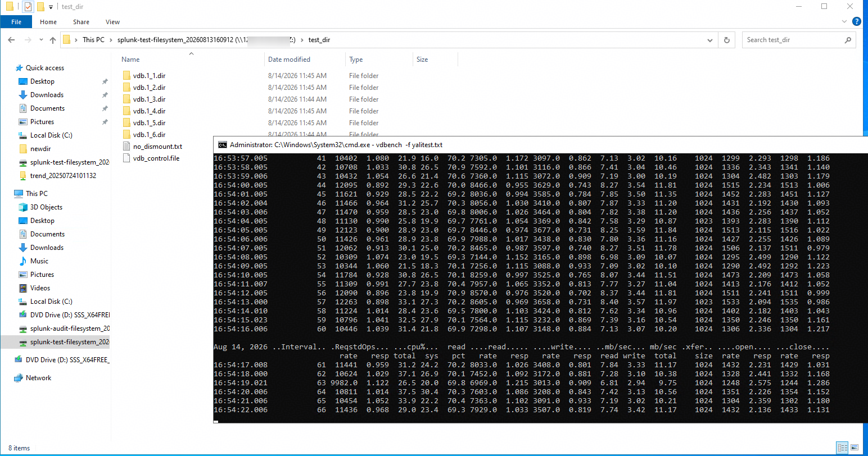Click This PC in the address bar
868x456 pixels.
tap(93, 40)
